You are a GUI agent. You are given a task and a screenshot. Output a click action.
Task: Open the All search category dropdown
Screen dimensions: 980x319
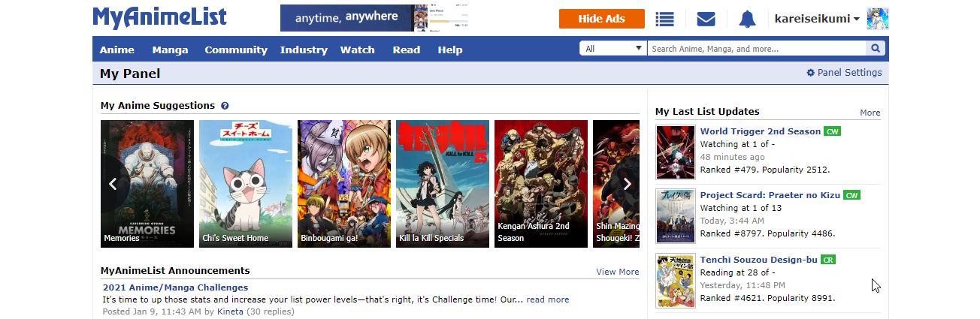click(612, 49)
